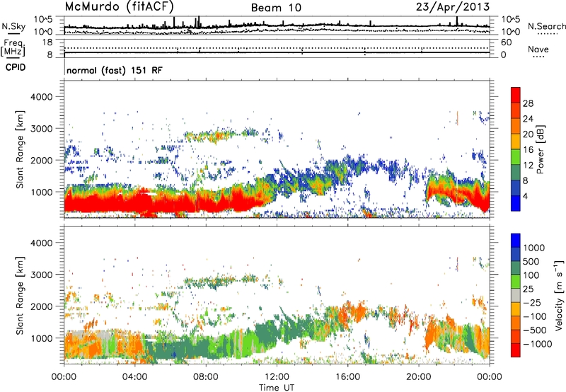
Task: Click the "20:00" time tick label
Action: click(418, 377)
